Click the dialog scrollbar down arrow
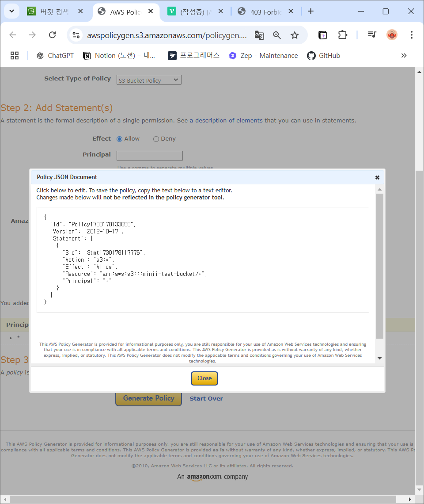Image resolution: width=424 pixels, height=504 pixels. (379, 358)
